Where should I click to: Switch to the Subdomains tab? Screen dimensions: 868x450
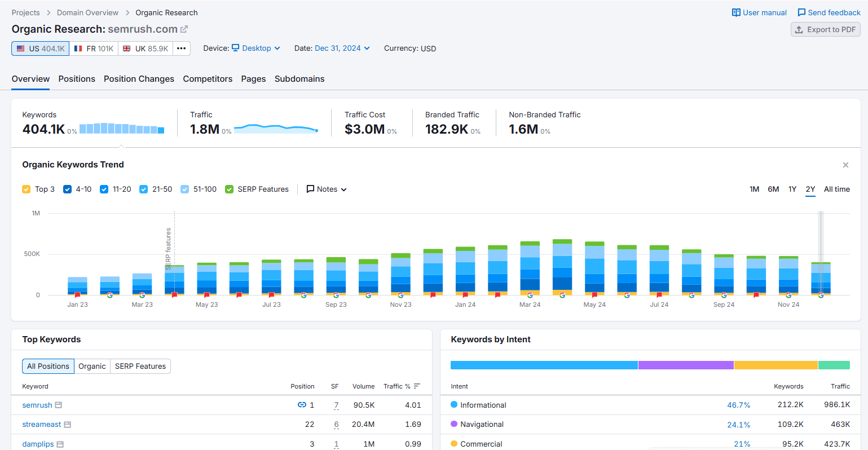click(299, 79)
